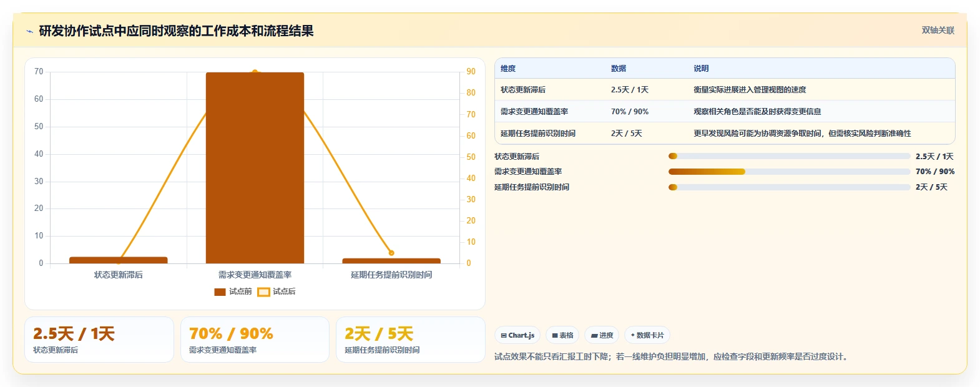Click the 2天 / 5天 value right of the progress bar
The height and width of the screenshot is (387, 980).
pyautogui.click(x=931, y=187)
